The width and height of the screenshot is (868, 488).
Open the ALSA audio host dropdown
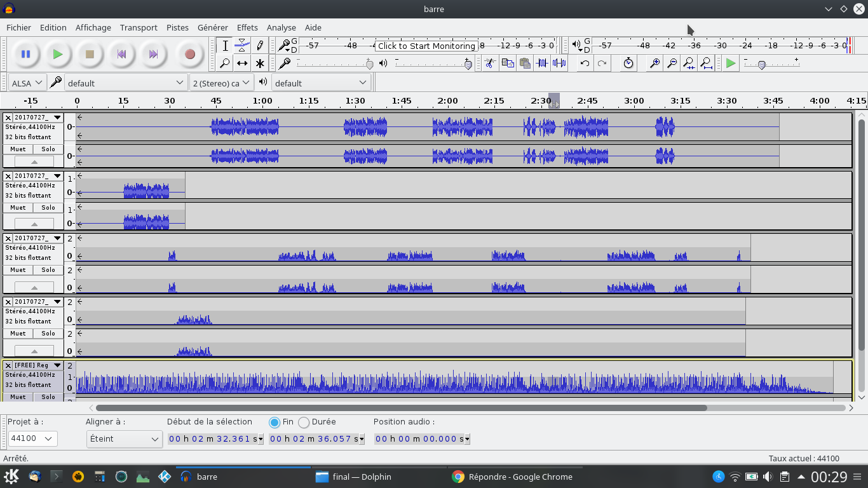[27, 83]
